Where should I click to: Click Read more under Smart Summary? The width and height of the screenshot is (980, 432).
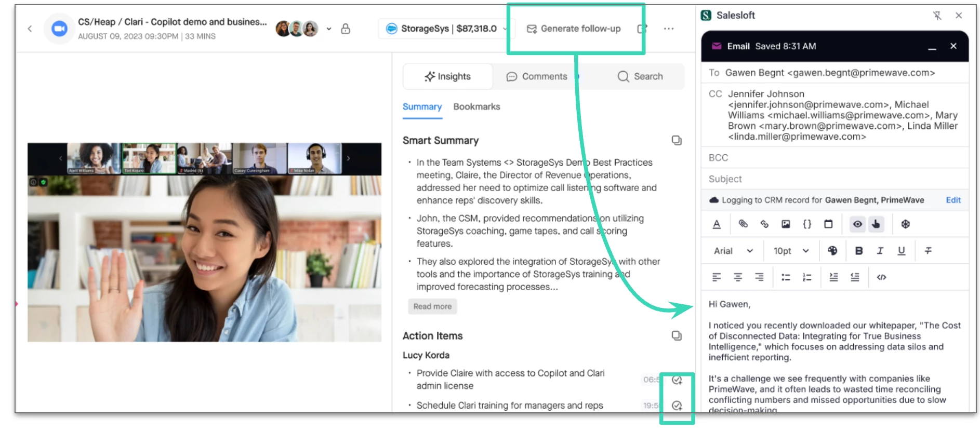pyautogui.click(x=432, y=306)
